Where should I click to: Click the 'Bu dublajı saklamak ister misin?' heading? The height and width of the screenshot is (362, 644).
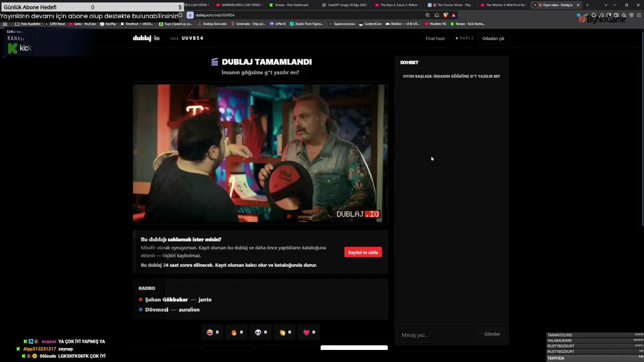pos(181,239)
